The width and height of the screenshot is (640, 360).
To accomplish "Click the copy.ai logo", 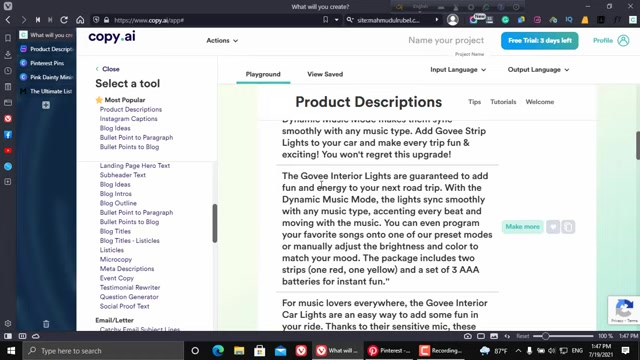I will pos(112,37).
